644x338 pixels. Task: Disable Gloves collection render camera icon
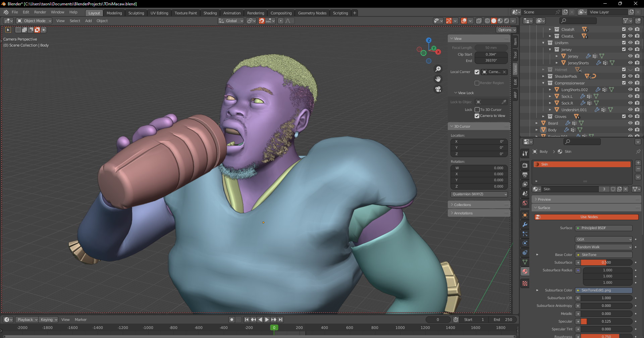(637, 116)
